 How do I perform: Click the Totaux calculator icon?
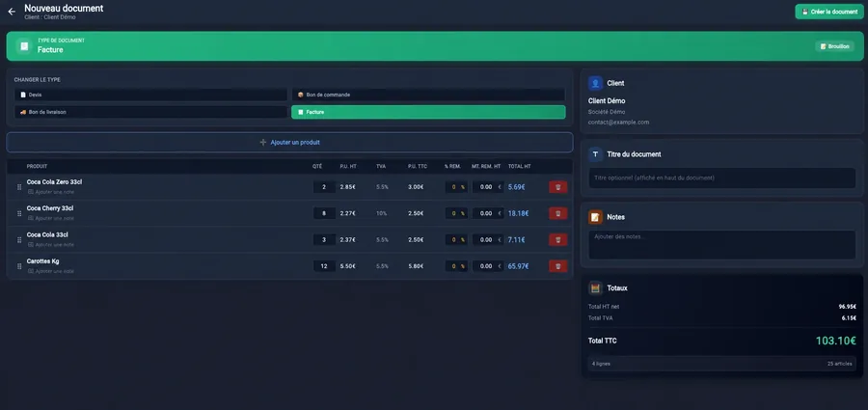click(596, 288)
